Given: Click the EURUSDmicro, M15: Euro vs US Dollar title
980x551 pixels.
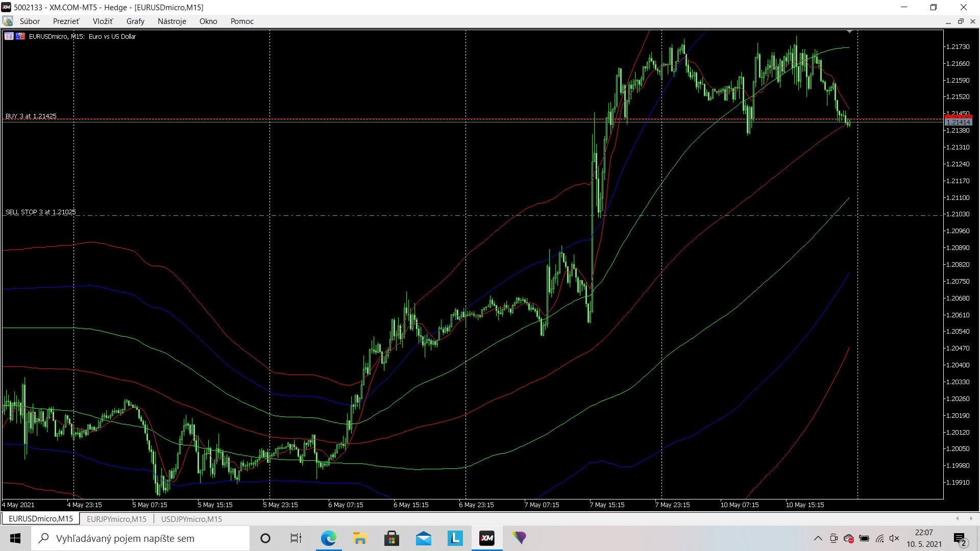Looking at the screenshot, I should [82, 36].
